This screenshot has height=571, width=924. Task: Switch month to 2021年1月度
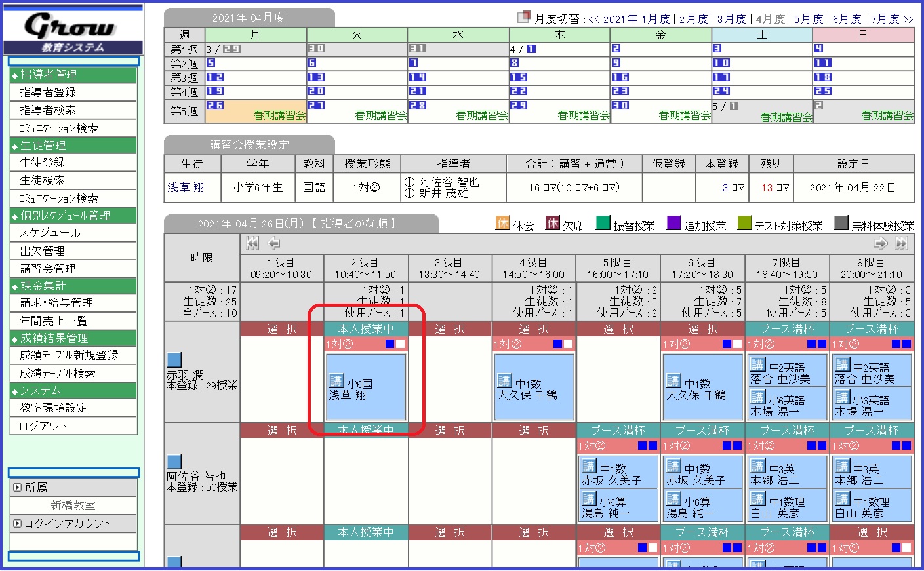(x=636, y=19)
